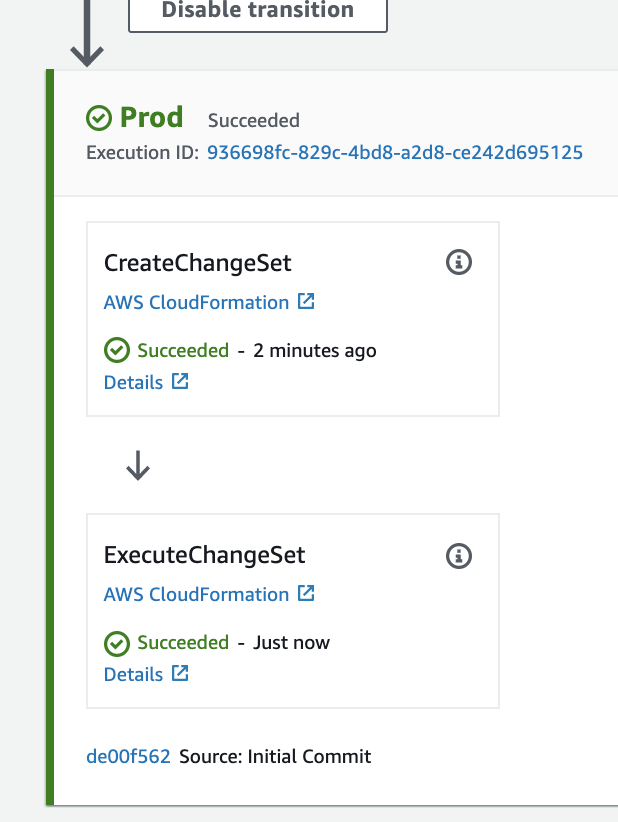The image size is (618, 822).
Task: Click external link icon beside CreateChangeSet CloudFormation
Action: click(306, 301)
